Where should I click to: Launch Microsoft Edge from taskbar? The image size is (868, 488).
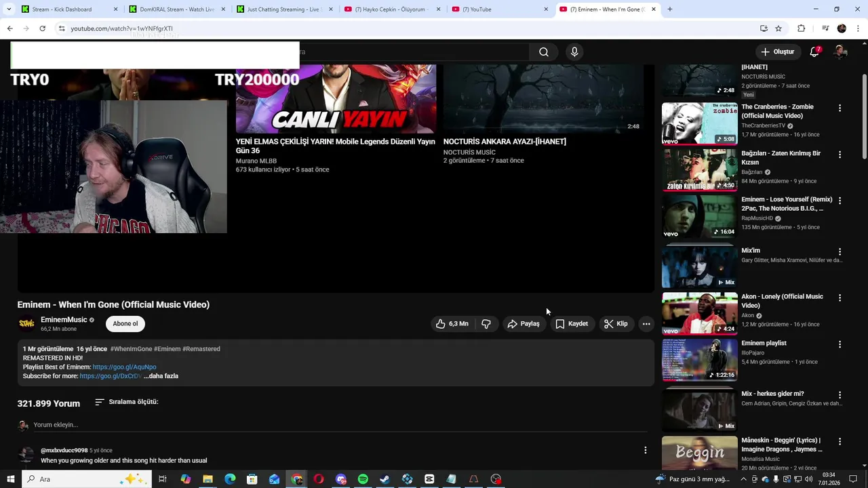click(230, 479)
